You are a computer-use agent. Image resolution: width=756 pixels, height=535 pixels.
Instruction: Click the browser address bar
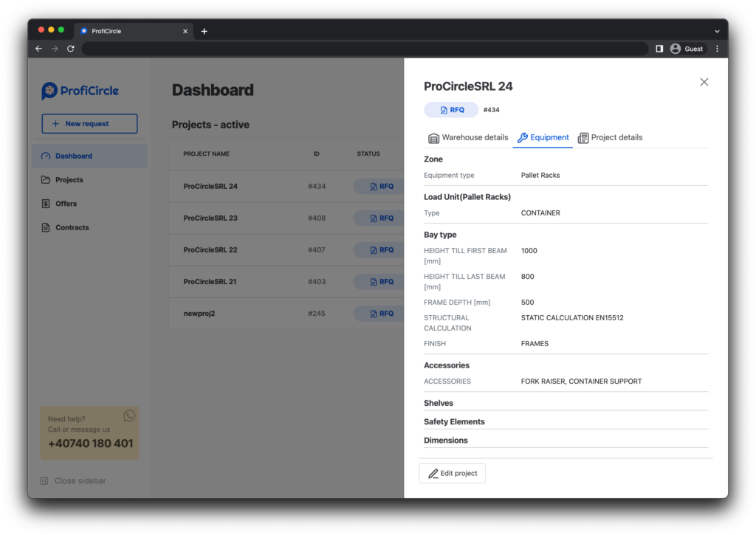coord(365,49)
